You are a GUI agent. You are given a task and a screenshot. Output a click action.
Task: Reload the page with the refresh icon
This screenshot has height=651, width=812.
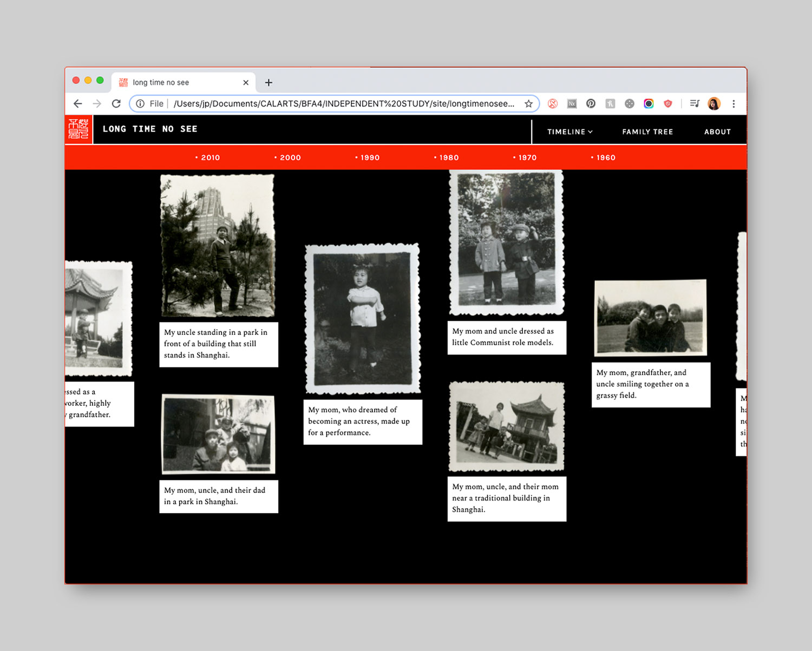coord(116,103)
